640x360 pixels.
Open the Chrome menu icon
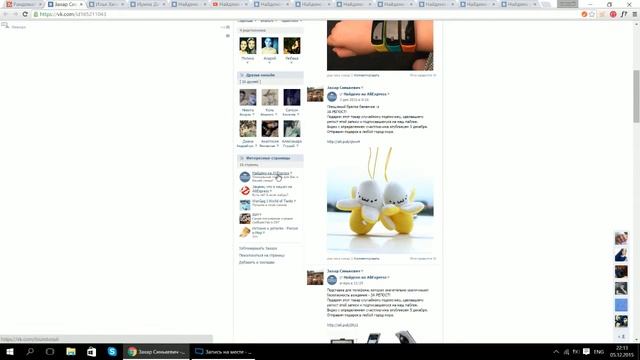pos(635,14)
